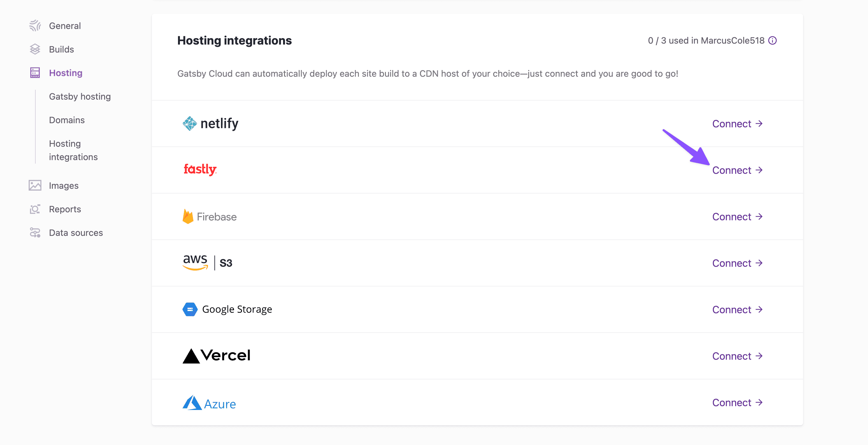Screen dimensions: 868x445
Task: Click the General sidebar icon
Action: tap(35, 25)
